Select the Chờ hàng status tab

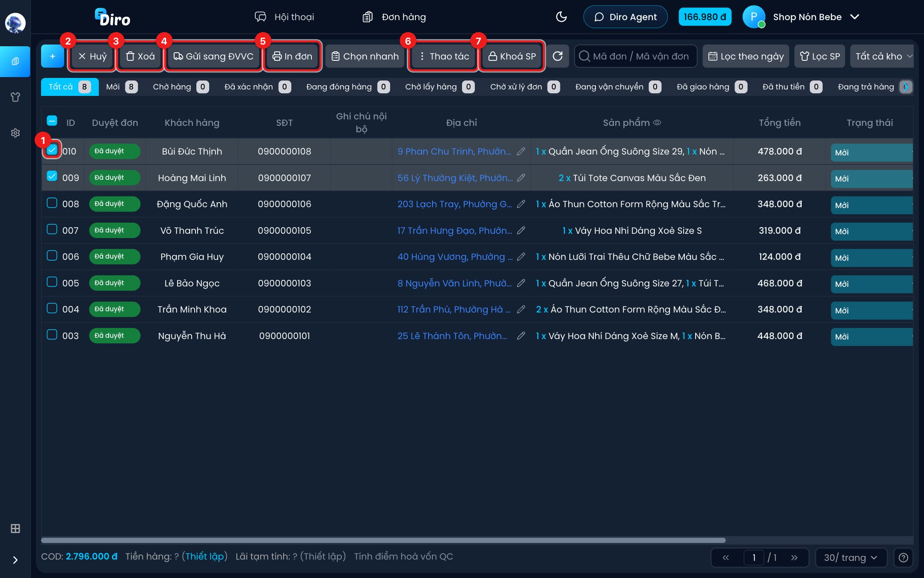(x=181, y=87)
